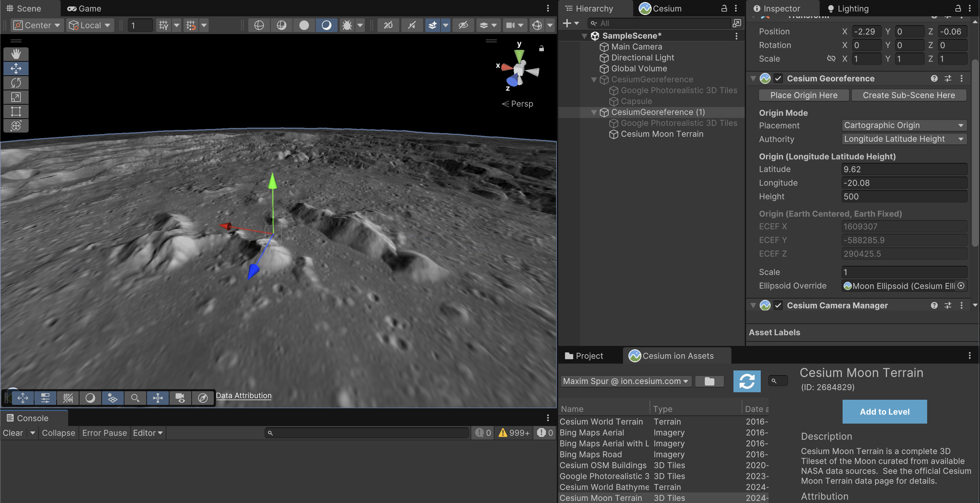This screenshot has width=980, height=503.
Task: Click the debug draw mode bug icon
Action: pos(347,26)
